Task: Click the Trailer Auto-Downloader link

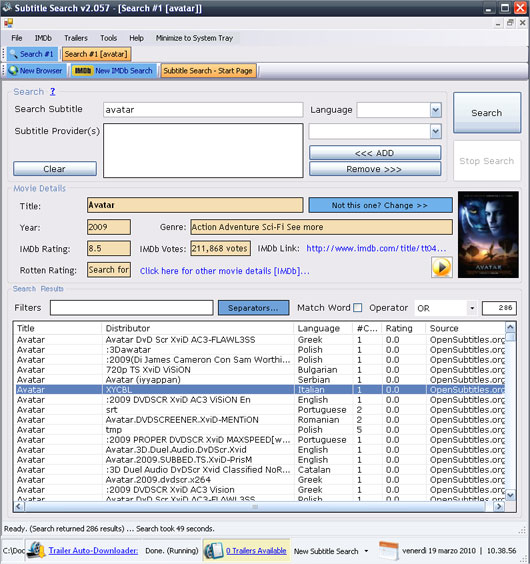Action: [x=93, y=550]
